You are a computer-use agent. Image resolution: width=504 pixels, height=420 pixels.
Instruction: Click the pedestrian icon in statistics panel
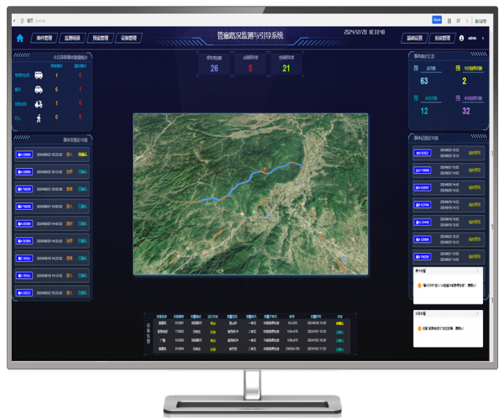(x=39, y=118)
